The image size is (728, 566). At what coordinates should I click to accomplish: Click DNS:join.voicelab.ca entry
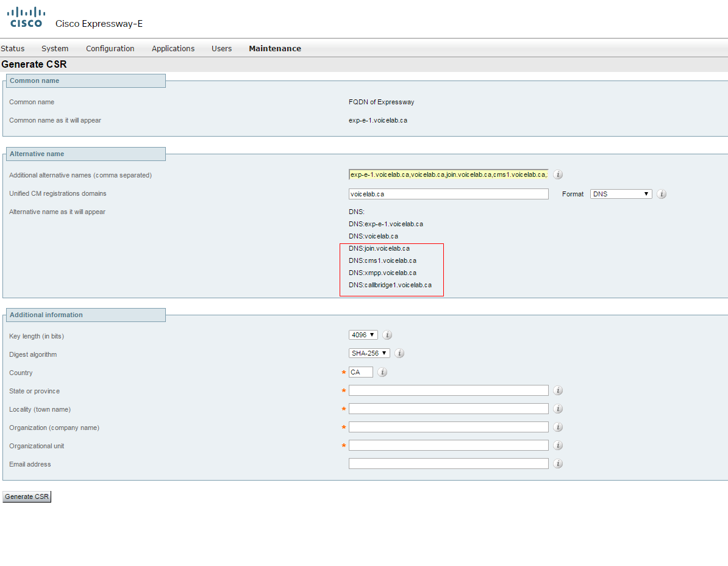[x=379, y=248]
